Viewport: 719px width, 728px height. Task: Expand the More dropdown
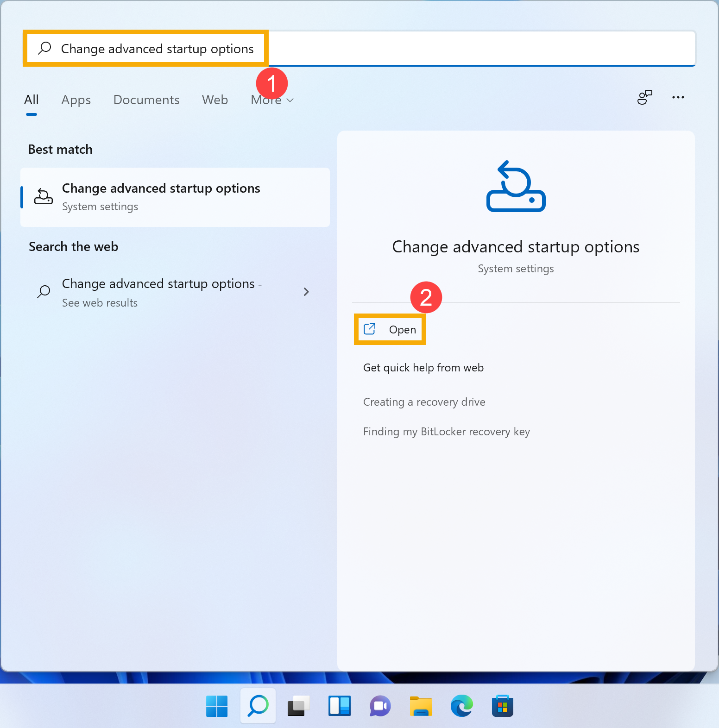pyautogui.click(x=272, y=100)
